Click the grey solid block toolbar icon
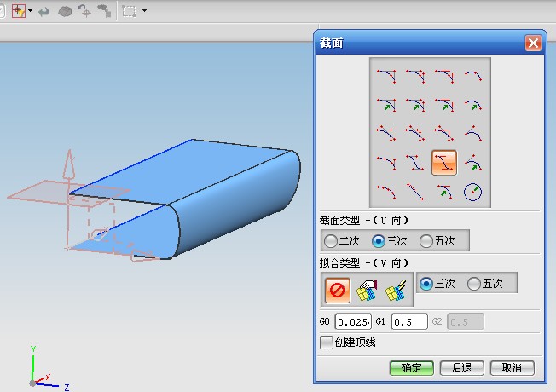Image resolution: width=556 pixels, height=392 pixels. pos(65,12)
